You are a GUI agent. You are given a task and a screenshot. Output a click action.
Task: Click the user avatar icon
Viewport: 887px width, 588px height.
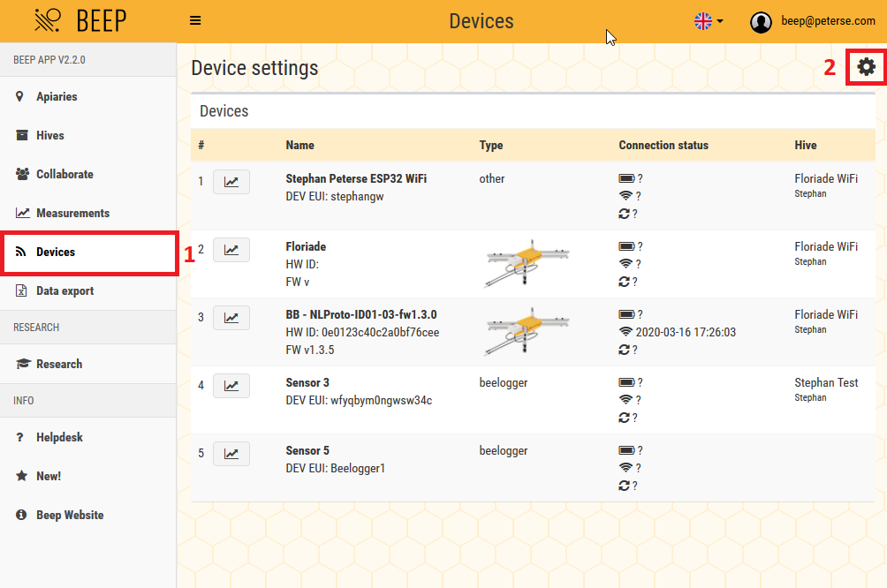pyautogui.click(x=761, y=22)
